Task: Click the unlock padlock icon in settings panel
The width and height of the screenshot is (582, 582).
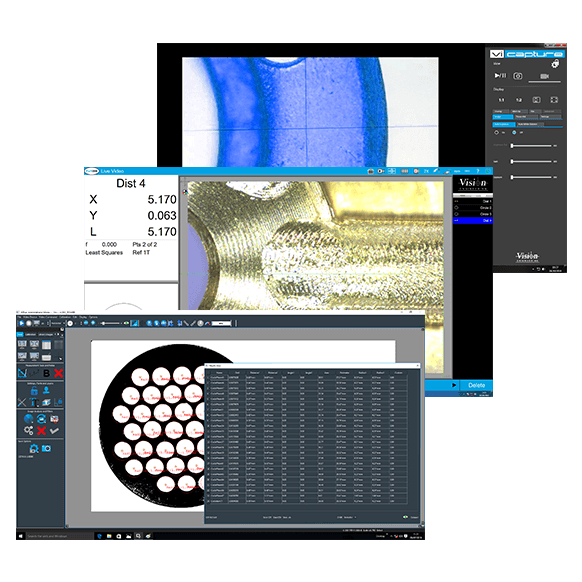Action: 34,390
